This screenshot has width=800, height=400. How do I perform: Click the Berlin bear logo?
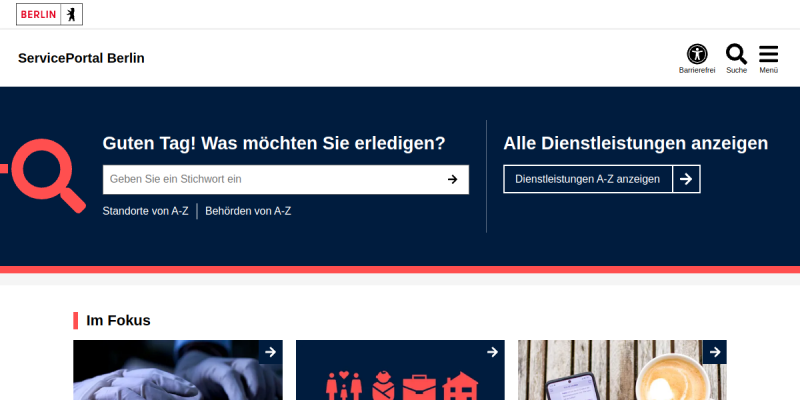click(x=49, y=14)
